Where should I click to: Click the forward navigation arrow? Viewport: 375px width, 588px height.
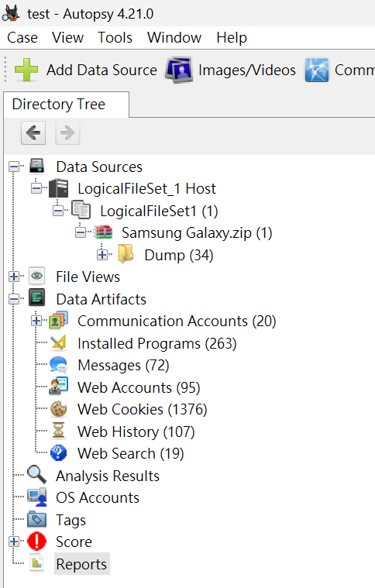coord(67,132)
